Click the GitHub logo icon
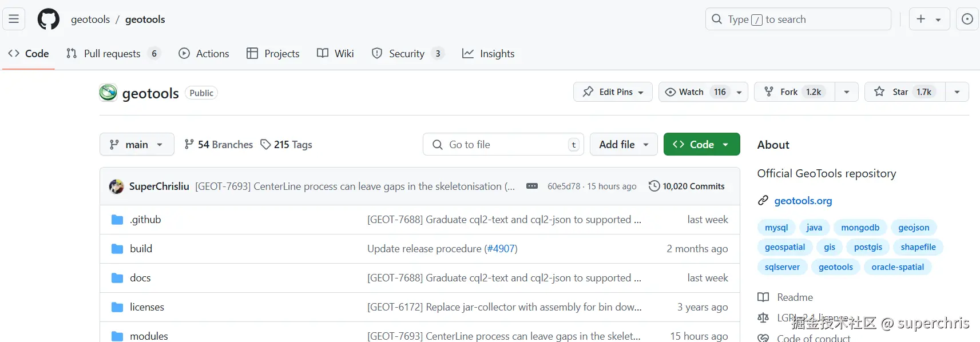Image resolution: width=980 pixels, height=342 pixels. click(x=48, y=19)
